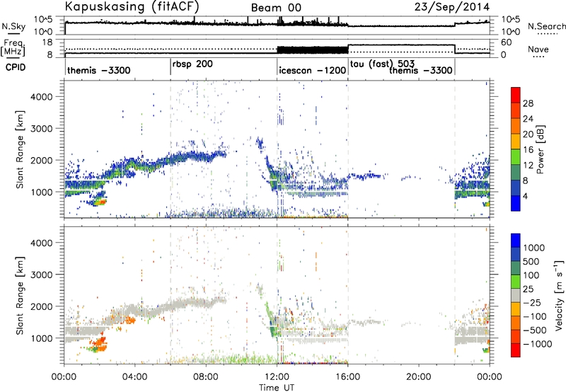Click the "N.Search" legend label

(x=546, y=26)
